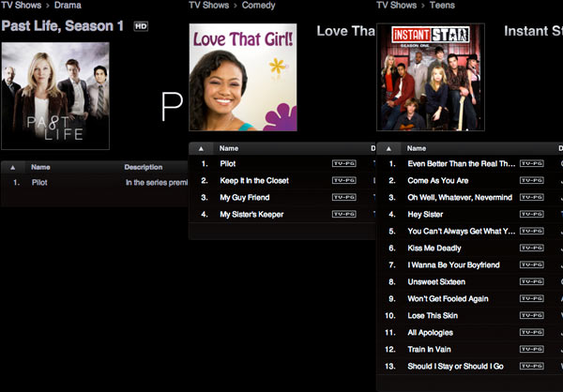This screenshot has height=392, width=563.
Task: Toggle sort arrow in Love That Girl list header
Action: pos(202,148)
